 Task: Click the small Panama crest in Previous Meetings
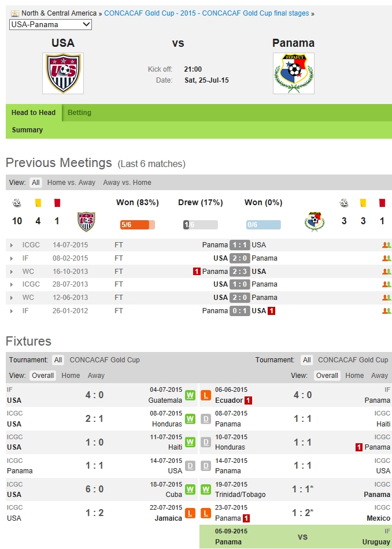tap(315, 221)
